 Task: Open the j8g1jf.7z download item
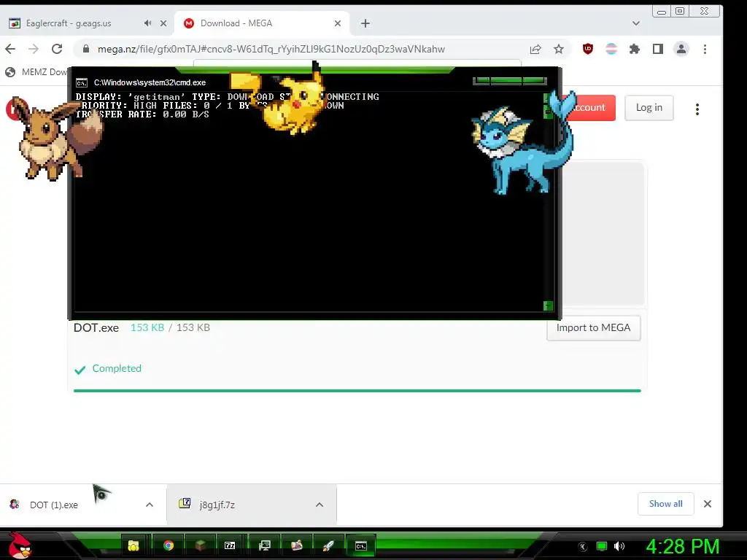[x=217, y=505]
